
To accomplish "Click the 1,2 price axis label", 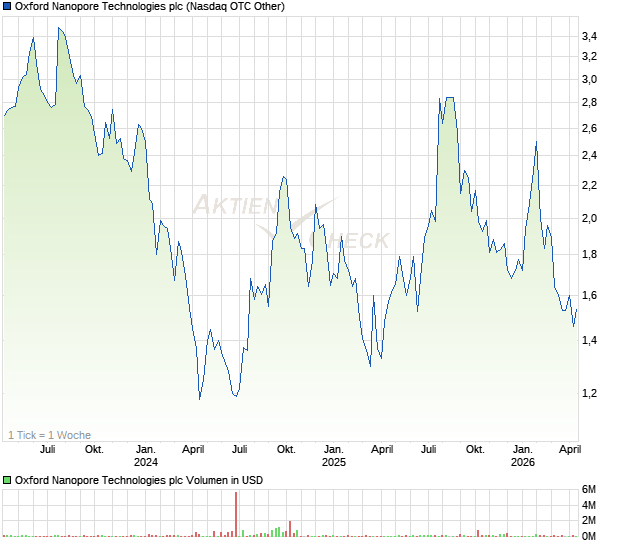I will [x=589, y=393].
